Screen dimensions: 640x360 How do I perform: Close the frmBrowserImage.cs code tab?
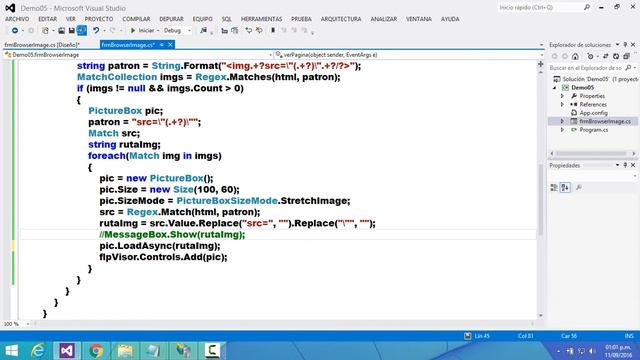pyautogui.click(x=171, y=45)
